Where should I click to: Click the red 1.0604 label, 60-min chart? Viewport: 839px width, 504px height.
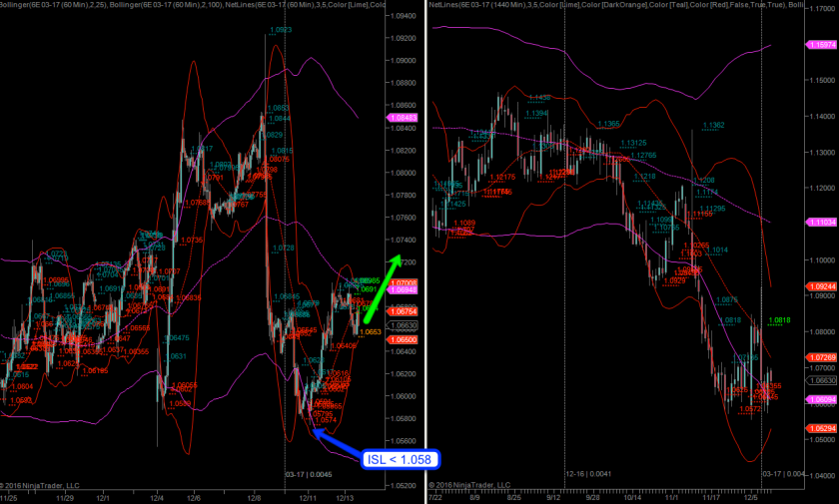22,387
